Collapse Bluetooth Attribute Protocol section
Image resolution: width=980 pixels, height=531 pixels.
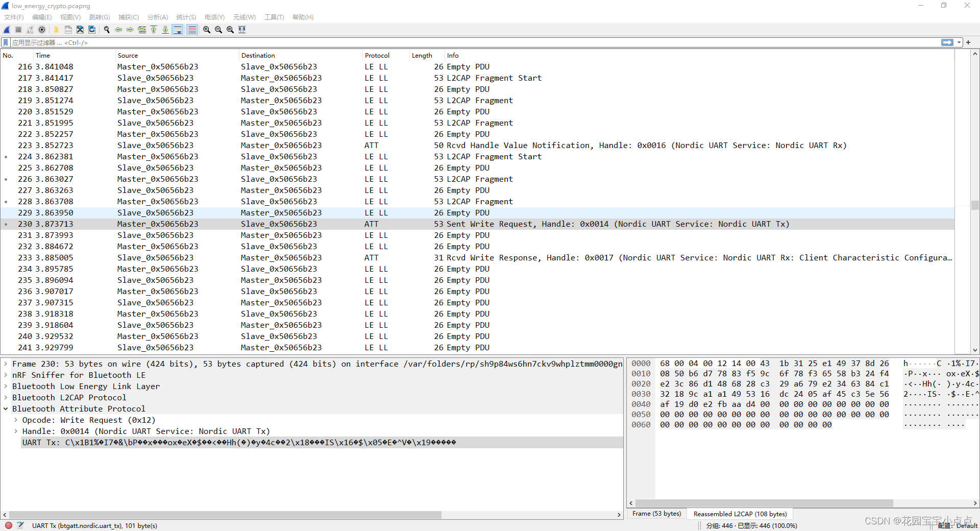[6, 408]
